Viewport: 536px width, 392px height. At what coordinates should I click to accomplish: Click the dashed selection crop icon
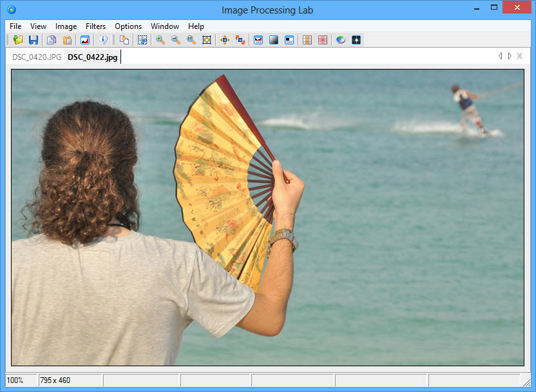pos(142,40)
